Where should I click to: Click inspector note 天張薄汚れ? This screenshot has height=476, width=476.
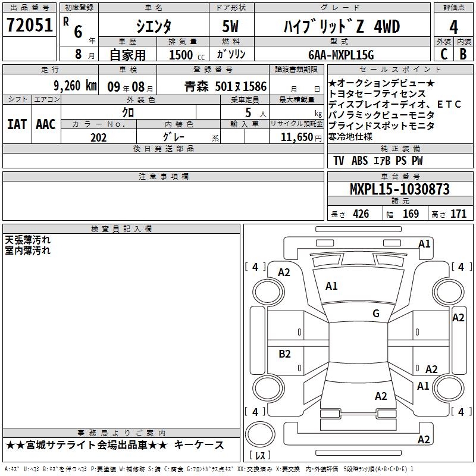[27, 240]
